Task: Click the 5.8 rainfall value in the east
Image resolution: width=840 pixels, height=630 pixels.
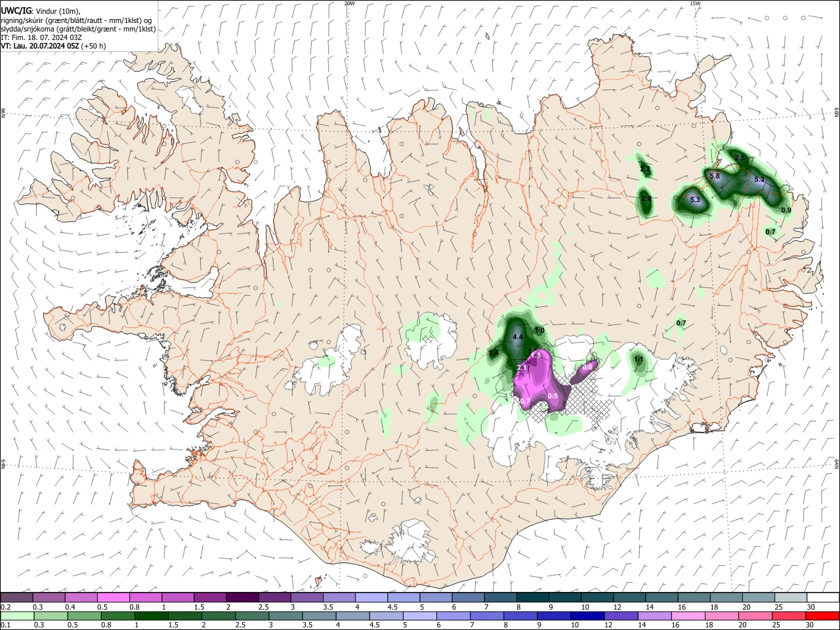Action: (x=715, y=176)
